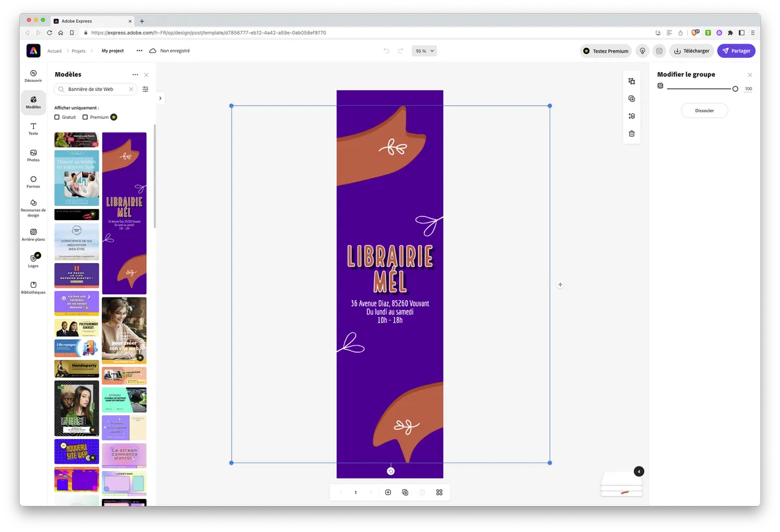Collapse the side panel with arrow
Viewport: 780px width, 532px height.
(x=161, y=98)
